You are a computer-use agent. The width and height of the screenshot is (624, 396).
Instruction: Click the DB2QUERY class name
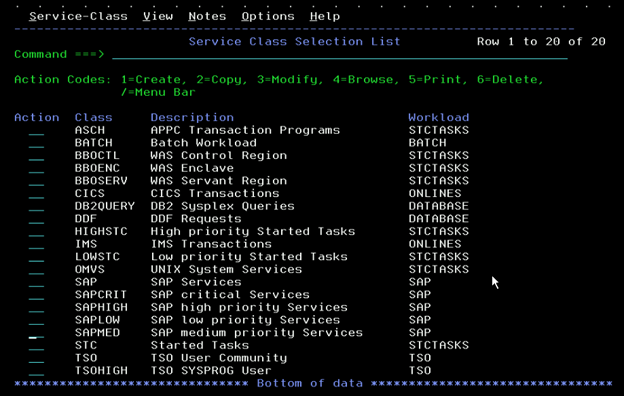[x=105, y=206]
